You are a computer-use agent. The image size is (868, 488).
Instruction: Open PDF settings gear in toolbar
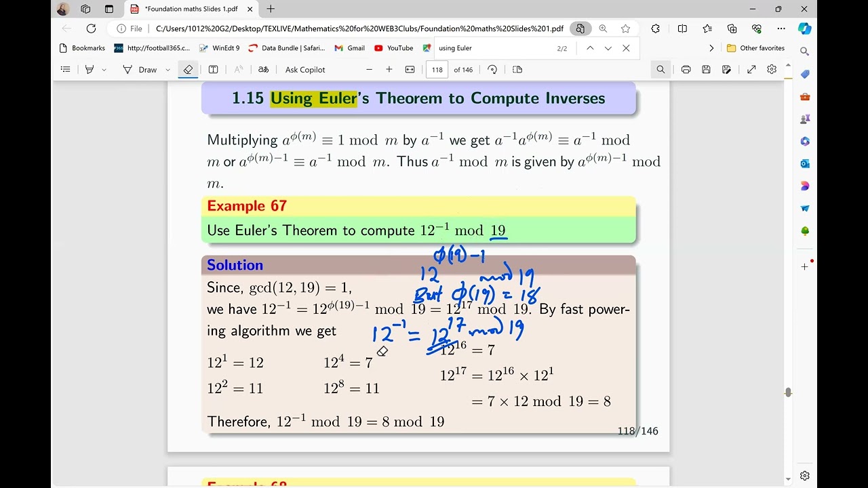click(x=772, y=69)
